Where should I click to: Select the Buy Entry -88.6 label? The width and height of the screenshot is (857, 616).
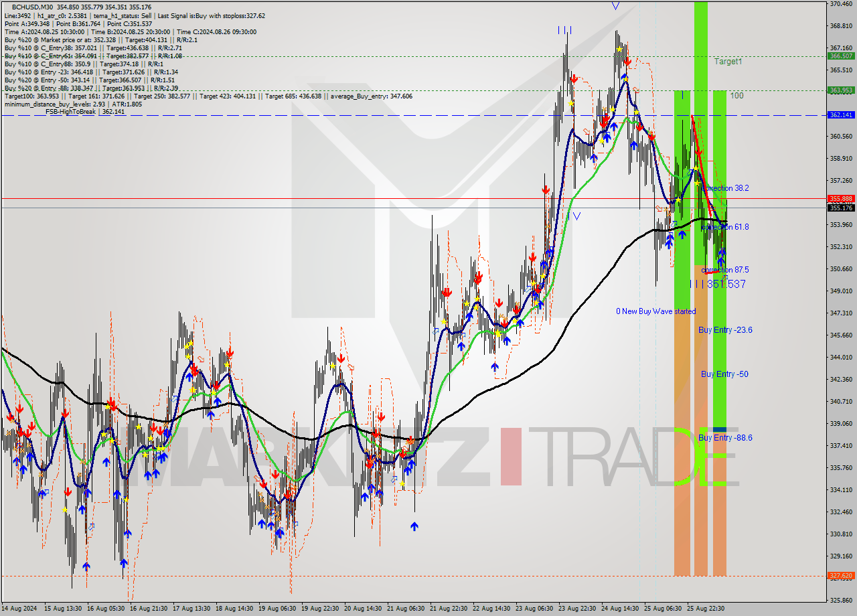click(x=725, y=438)
